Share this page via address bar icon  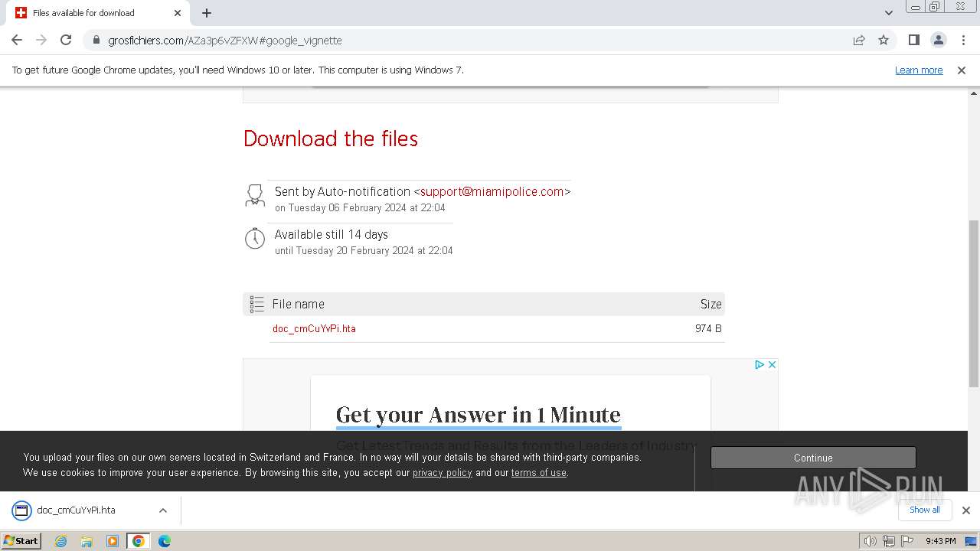[859, 40]
